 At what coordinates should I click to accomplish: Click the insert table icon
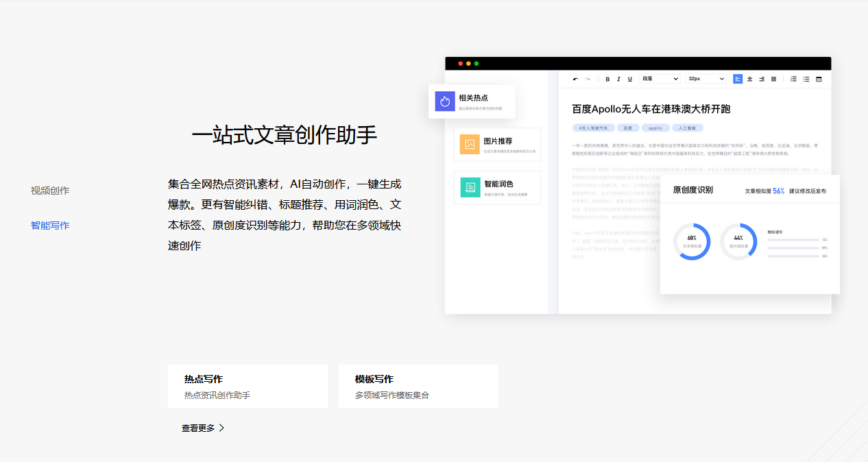[819, 78]
